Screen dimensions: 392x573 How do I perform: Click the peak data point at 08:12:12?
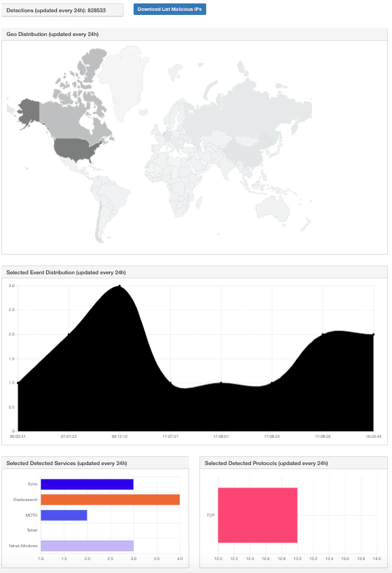coord(120,286)
